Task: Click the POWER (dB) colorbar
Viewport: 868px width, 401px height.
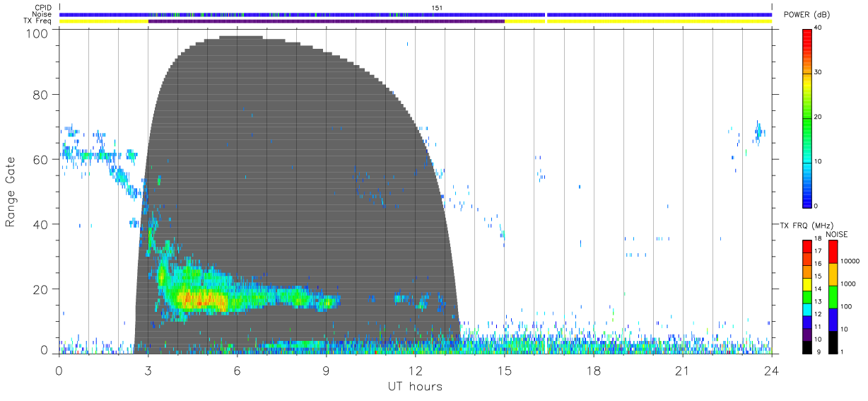Action: click(807, 117)
